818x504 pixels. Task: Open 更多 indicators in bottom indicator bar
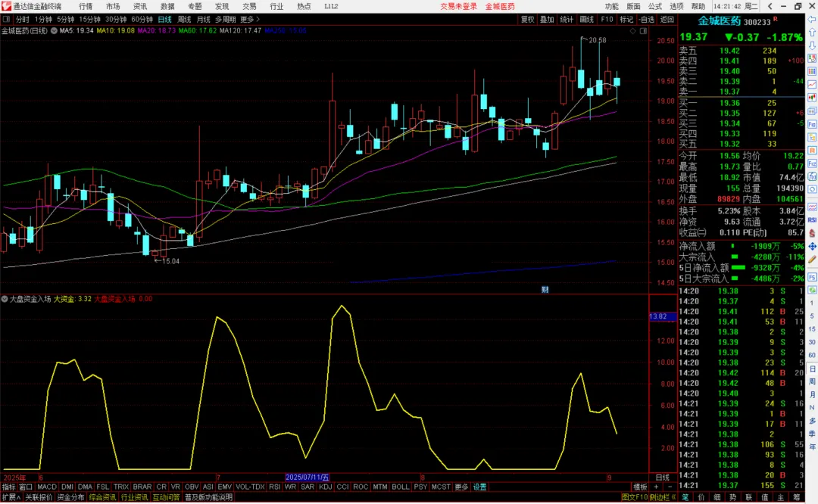(x=461, y=487)
